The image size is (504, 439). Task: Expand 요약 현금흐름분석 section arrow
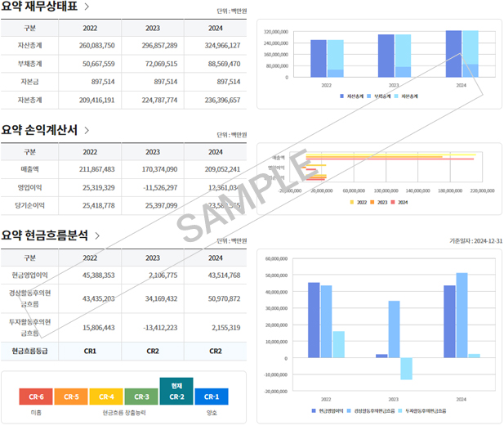click(97, 235)
